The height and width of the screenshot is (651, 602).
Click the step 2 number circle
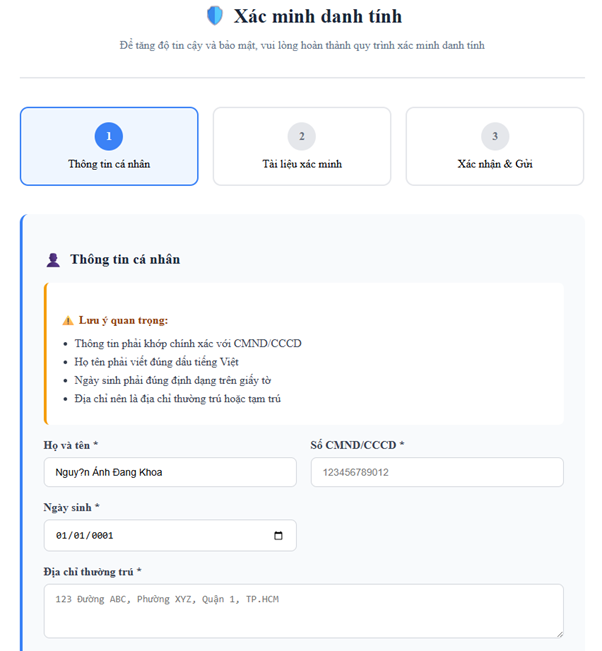(x=301, y=136)
